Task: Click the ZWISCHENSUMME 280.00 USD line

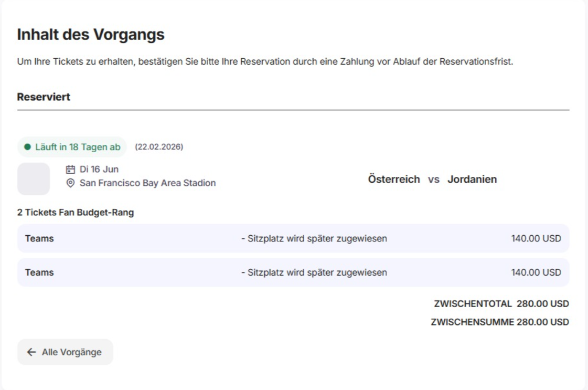Action: click(x=499, y=322)
